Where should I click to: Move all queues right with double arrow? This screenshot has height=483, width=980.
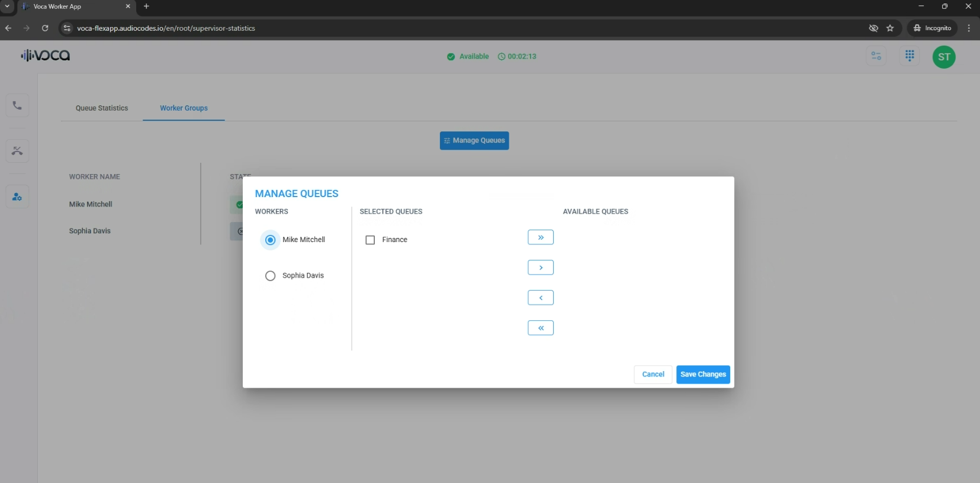pos(541,237)
